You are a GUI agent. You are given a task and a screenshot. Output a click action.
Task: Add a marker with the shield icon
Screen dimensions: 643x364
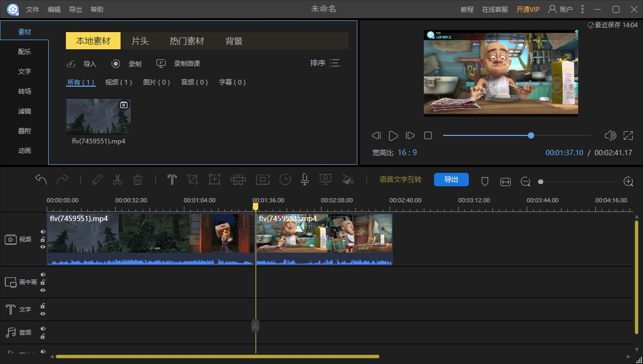coord(485,182)
